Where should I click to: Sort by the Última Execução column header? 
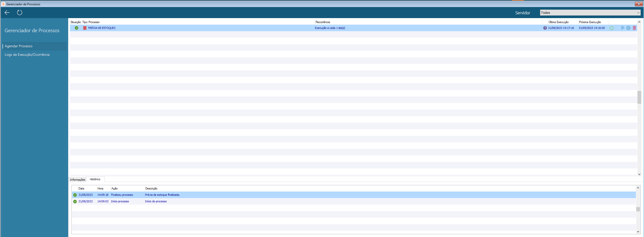pos(558,22)
